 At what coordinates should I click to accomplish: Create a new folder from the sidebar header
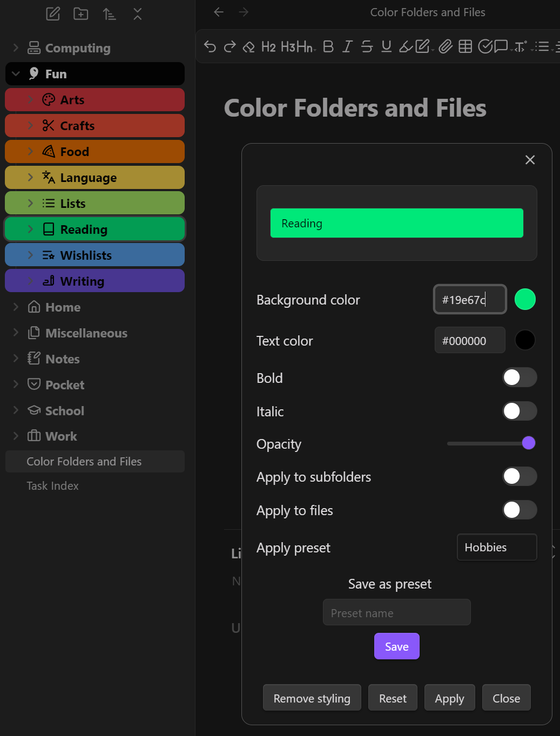coord(81,13)
